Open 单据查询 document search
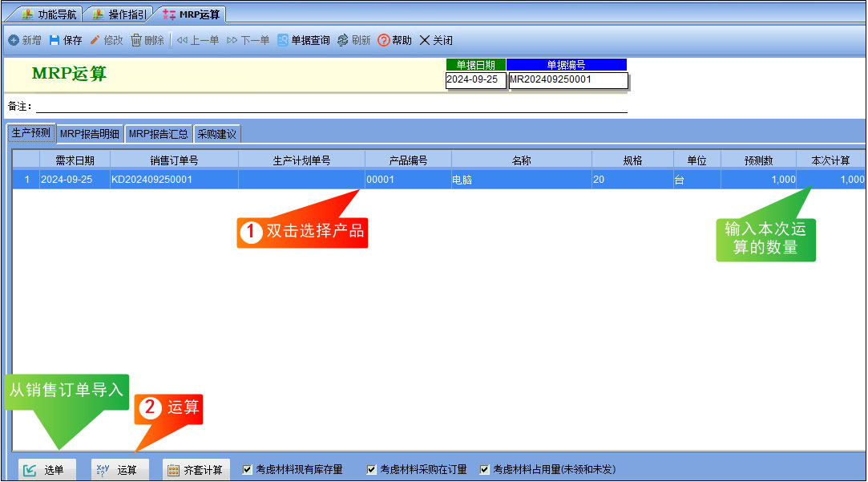 coord(303,40)
